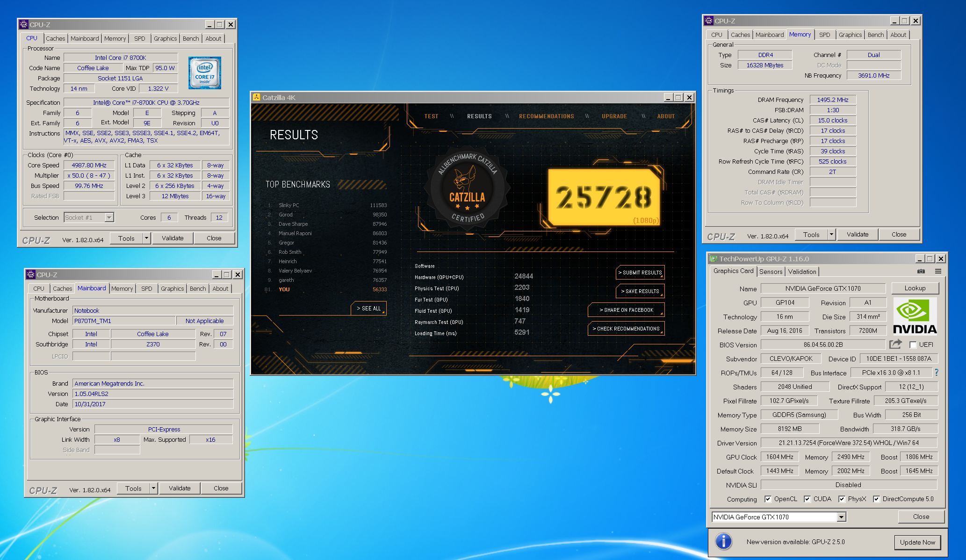
Task: Toggle the PhysX checkbox
Action: point(842,499)
